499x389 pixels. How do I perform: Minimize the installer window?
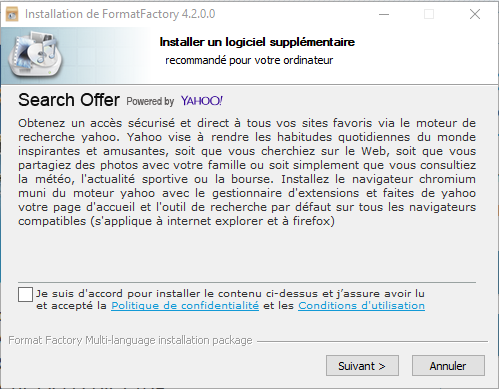pos(384,14)
